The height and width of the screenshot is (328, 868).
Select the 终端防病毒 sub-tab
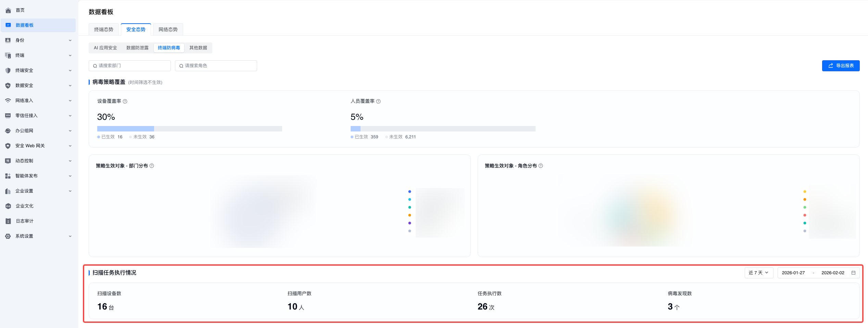(x=169, y=48)
